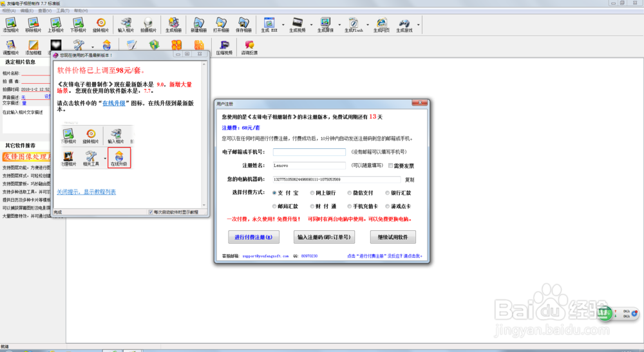
Task: Click the update notice vertical scrollbar
Action: click(204, 135)
